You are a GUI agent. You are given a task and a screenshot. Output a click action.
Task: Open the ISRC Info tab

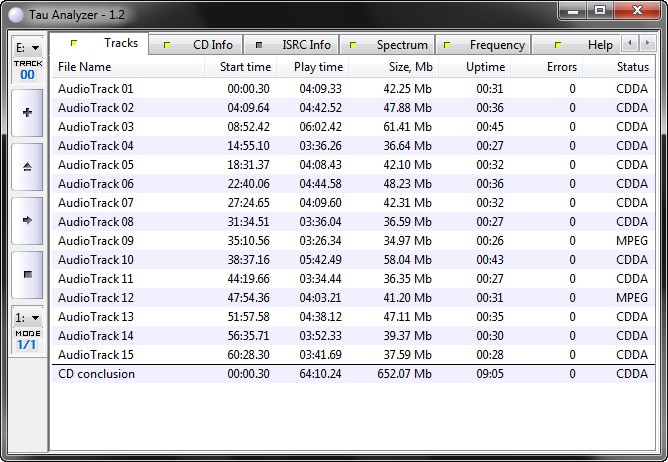tap(291, 45)
